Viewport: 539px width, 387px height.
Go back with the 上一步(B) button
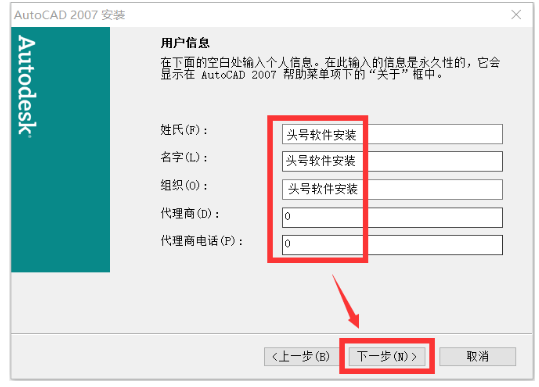click(301, 356)
